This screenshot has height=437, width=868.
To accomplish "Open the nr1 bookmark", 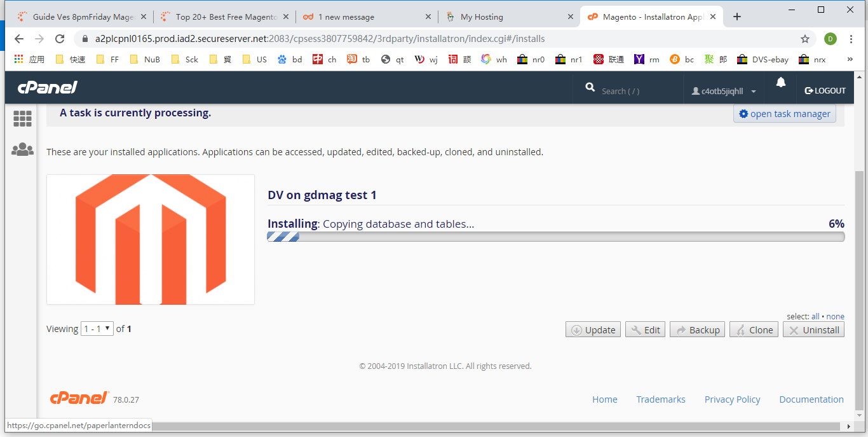I will (569, 59).
